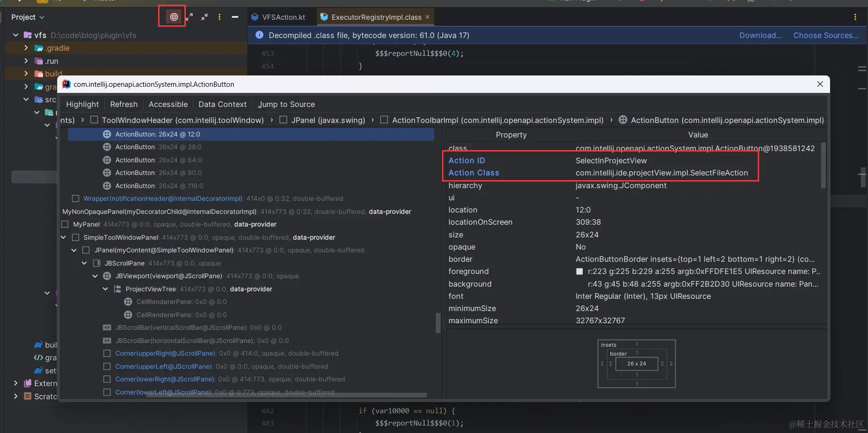Image resolution: width=868 pixels, height=433 pixels.
Task: Click the Choose Sources... link
Action: (x=826, y=35)
